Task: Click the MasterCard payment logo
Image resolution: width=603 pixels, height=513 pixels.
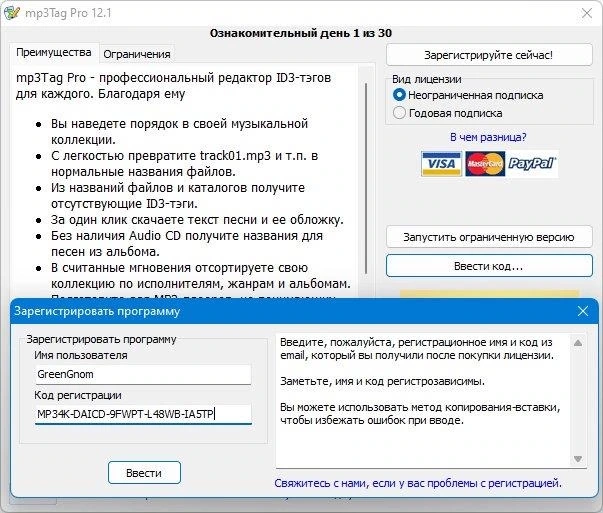Action: (485, 164)
